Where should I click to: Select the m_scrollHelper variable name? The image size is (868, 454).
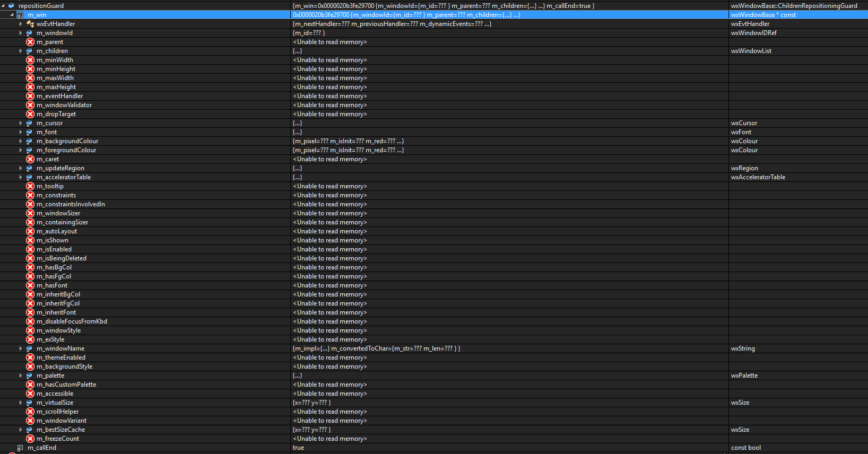point(57,412)
